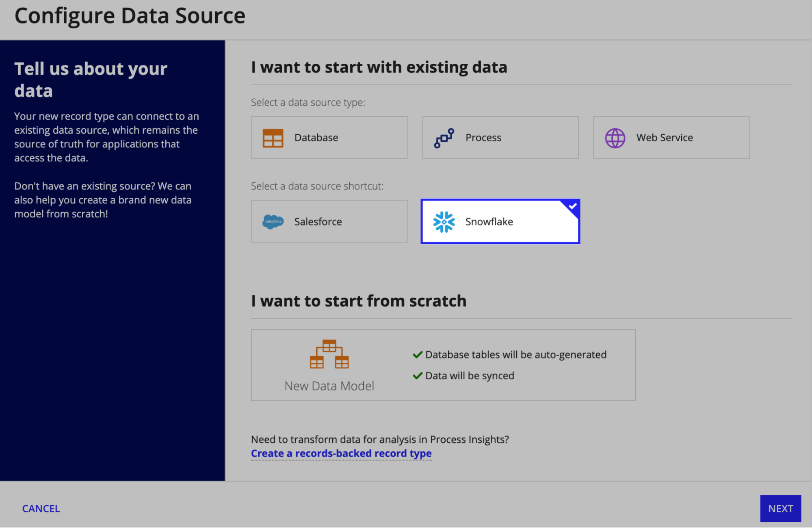Click 'Select a data source shortcut:' label
The height and width of the screenshot is (528, 812).
[x=317, y=186]
